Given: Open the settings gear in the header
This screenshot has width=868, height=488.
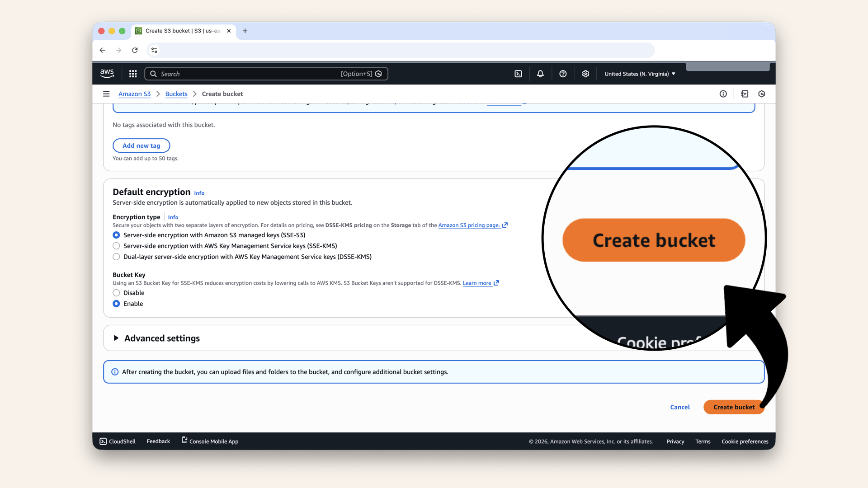Looking at the screenshot, I should (x=585, y=74).
